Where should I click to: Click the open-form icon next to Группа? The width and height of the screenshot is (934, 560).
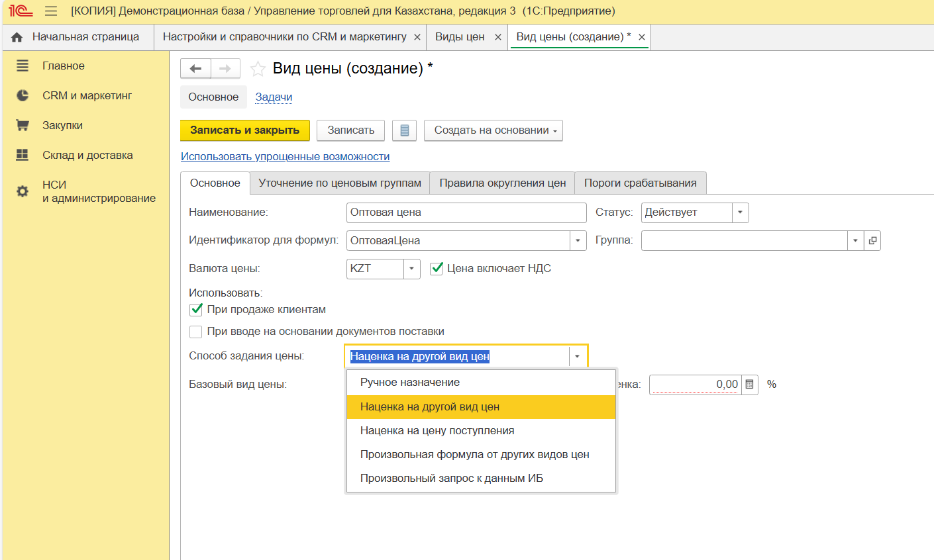872,241
